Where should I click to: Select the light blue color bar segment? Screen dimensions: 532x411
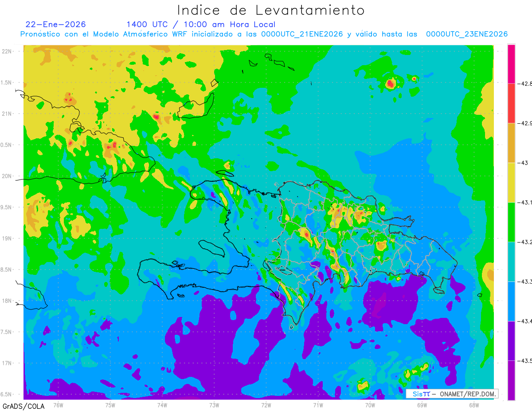coord(511,301)
